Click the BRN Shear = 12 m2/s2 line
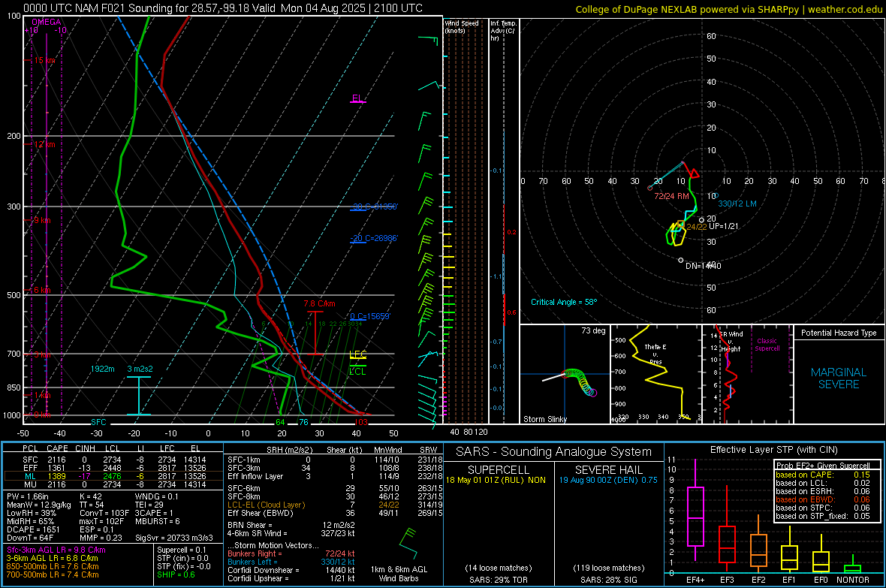The width and height of the screenshot is (886, 588). tap(291, 525)
